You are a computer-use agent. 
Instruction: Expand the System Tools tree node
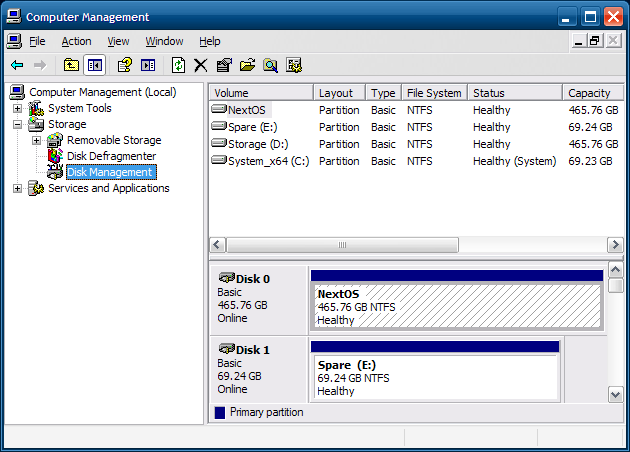click(x=17, y=108)
